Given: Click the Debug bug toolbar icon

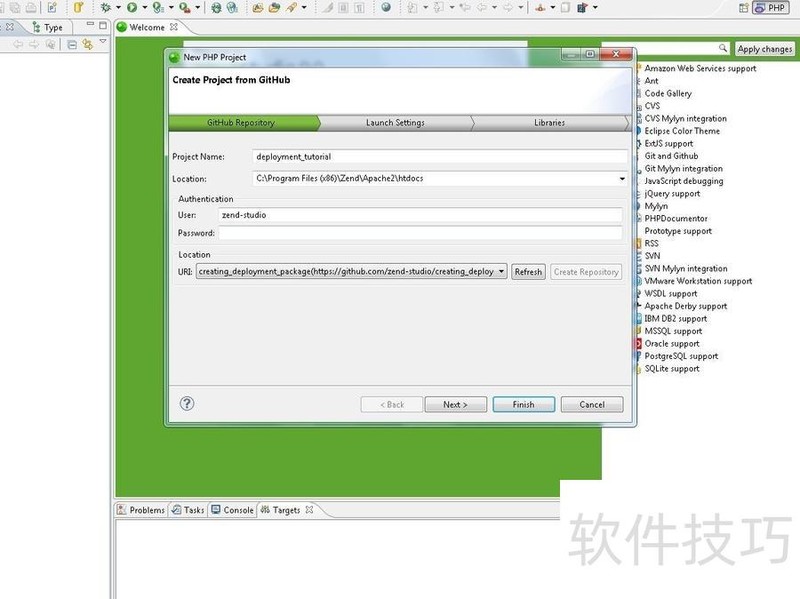Looking at the screenshot, I should click(x=106, y=7).
